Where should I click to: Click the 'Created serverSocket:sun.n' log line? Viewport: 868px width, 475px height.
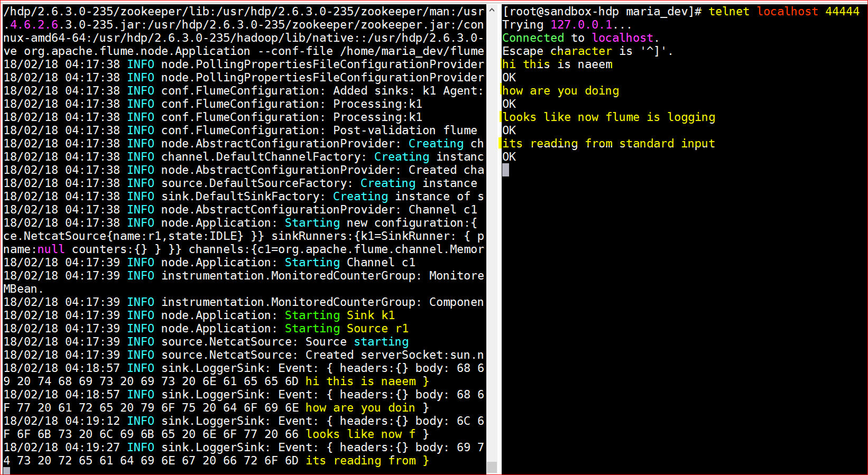click(244, 355)
